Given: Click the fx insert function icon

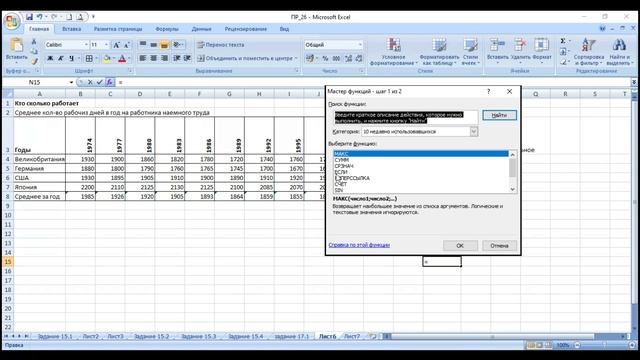Looking at the screenshot, I should point(109,82).
